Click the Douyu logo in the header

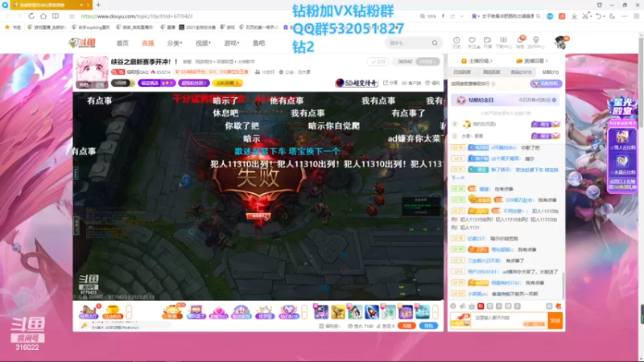(x=82, y=43)
